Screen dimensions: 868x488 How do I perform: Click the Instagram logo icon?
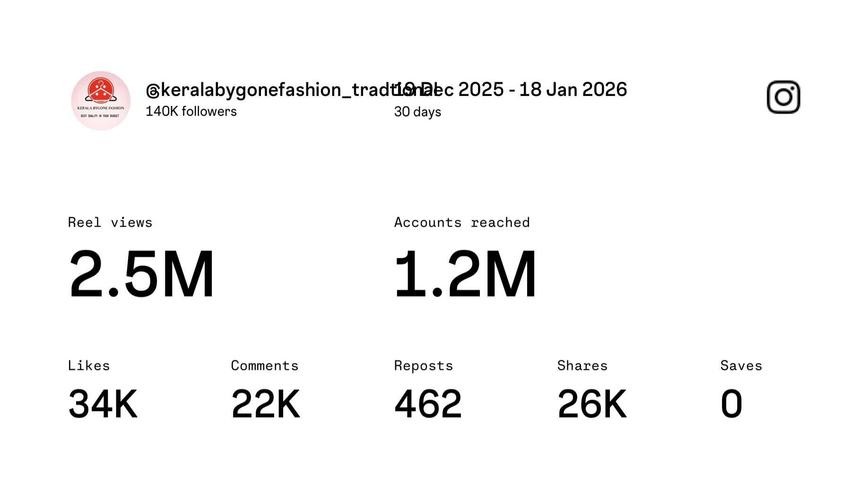pyautogui.click(x=783, y=97)
